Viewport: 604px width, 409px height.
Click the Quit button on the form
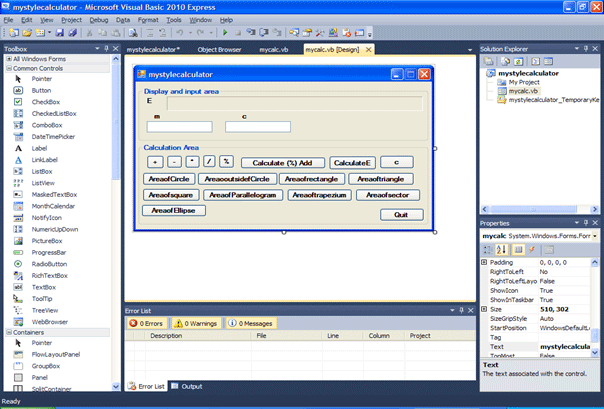pyautogui.click(x=401, y=215)
